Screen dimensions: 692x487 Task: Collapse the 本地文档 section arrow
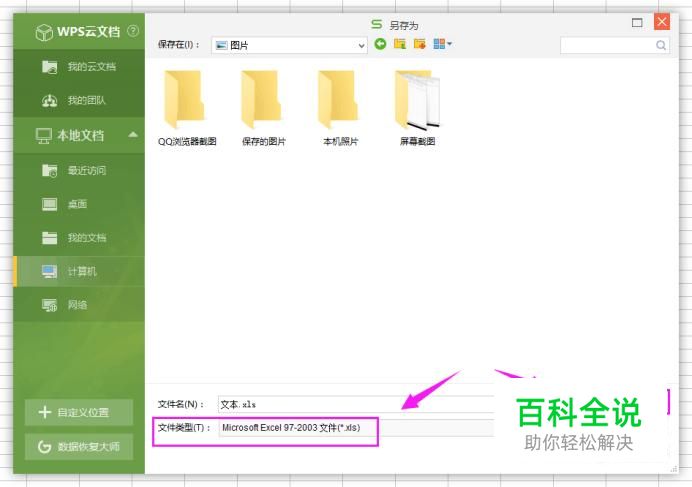133,135
